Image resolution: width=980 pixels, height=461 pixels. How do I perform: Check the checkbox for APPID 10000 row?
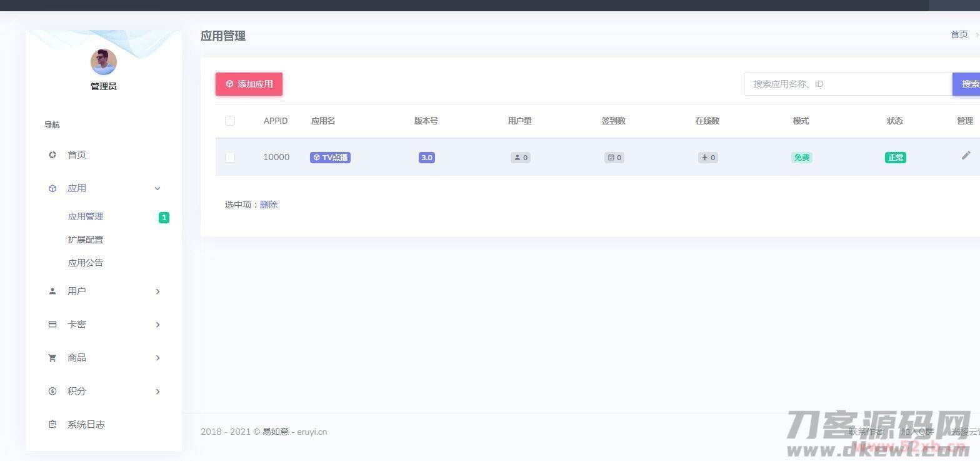point(230,158)
